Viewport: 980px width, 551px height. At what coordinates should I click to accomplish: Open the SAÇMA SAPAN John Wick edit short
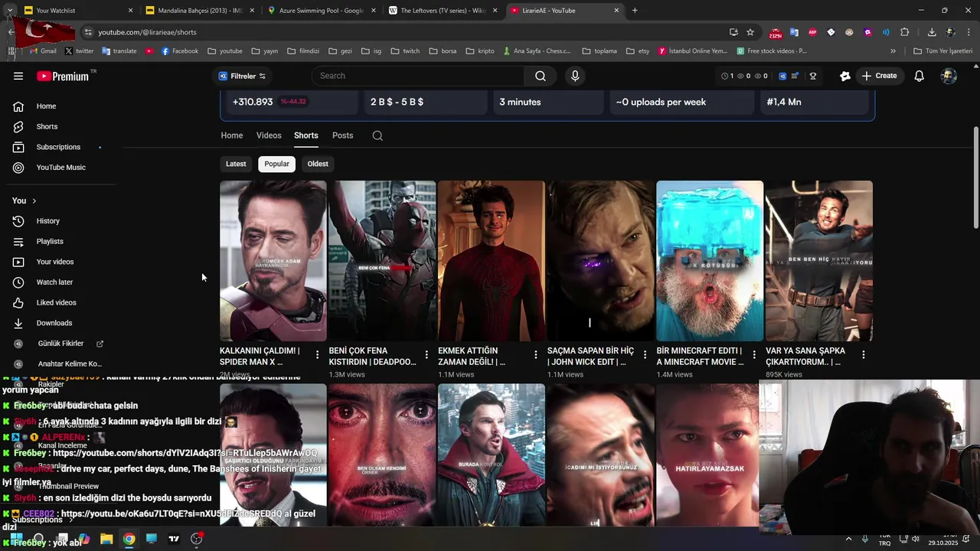pos(600,261)
